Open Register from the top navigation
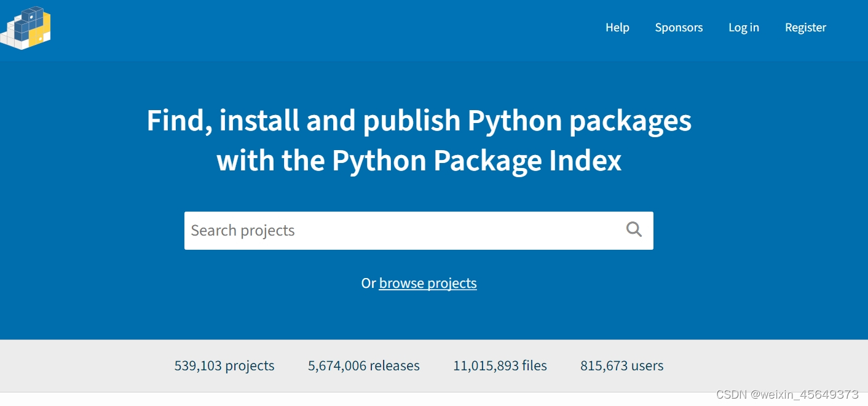 tap(805, 27)
